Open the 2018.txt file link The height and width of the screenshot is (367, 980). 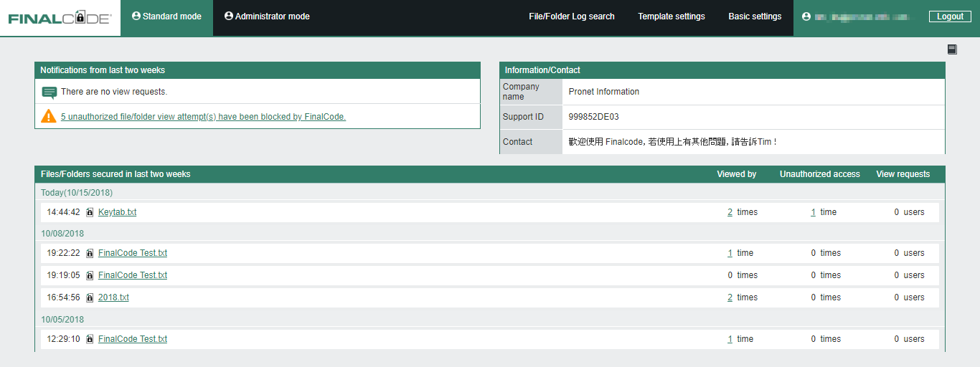(x=113, y=297)
